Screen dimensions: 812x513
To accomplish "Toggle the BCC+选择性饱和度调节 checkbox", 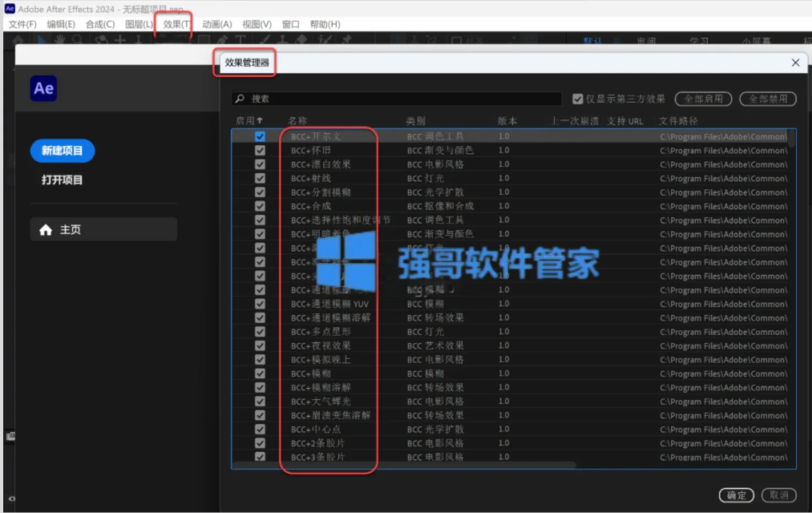I will 260,220.
